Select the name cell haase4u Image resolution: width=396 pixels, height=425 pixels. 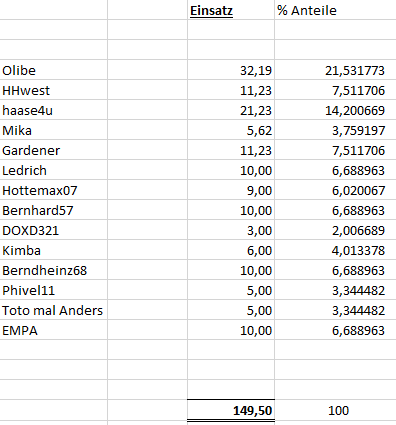pyautogui.click(x=54, y=110)
